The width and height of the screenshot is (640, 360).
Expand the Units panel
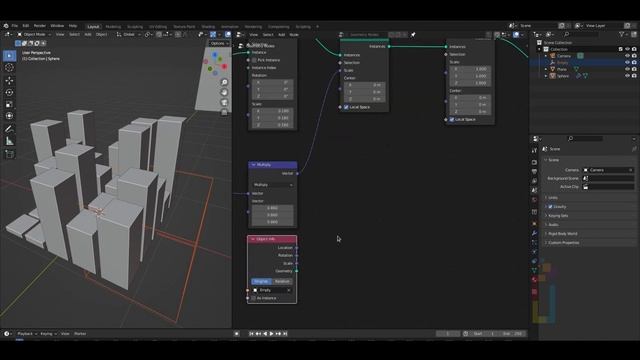pos(553,198)
